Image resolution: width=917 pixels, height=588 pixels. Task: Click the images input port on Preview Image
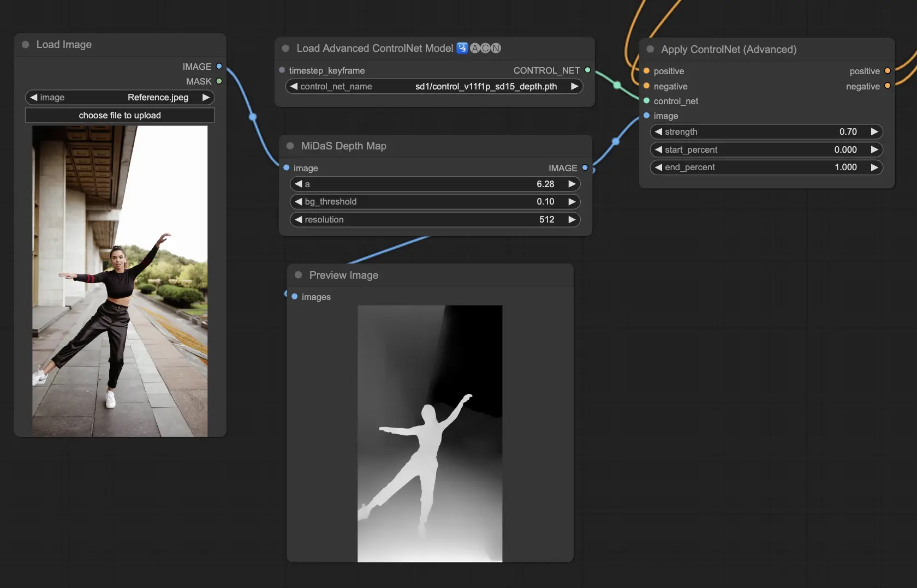(295, 297)
